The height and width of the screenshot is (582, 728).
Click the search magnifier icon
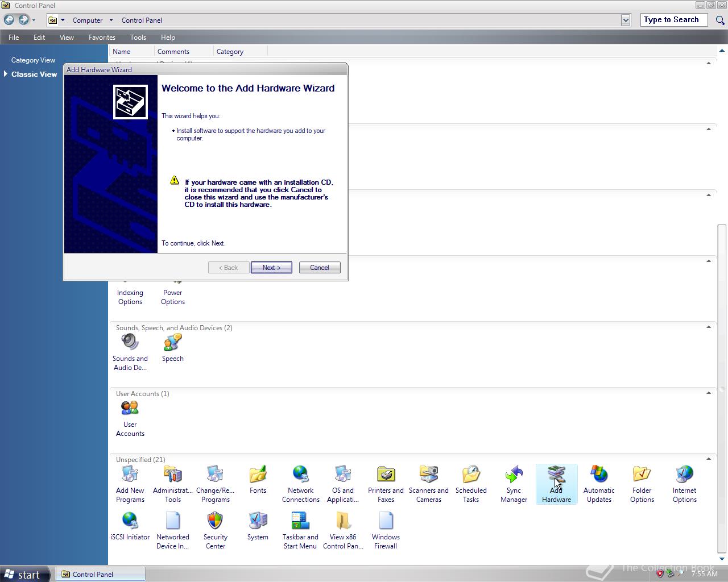tap(720, 20)
